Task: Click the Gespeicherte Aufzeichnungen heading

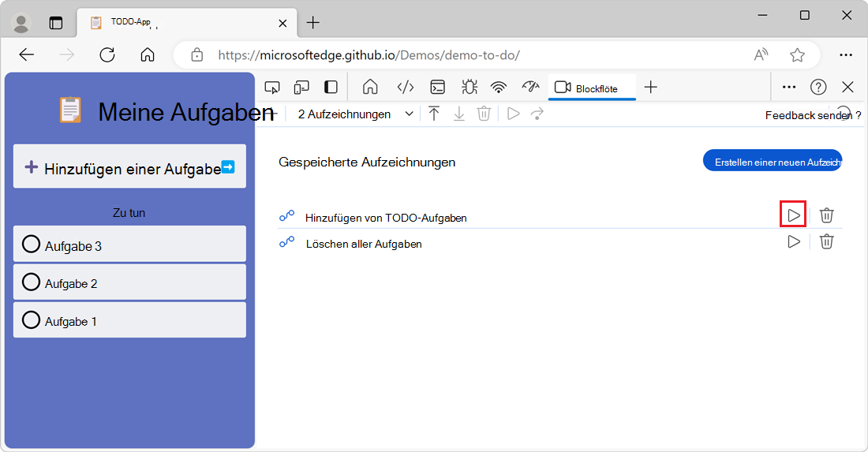Action: 366,162
